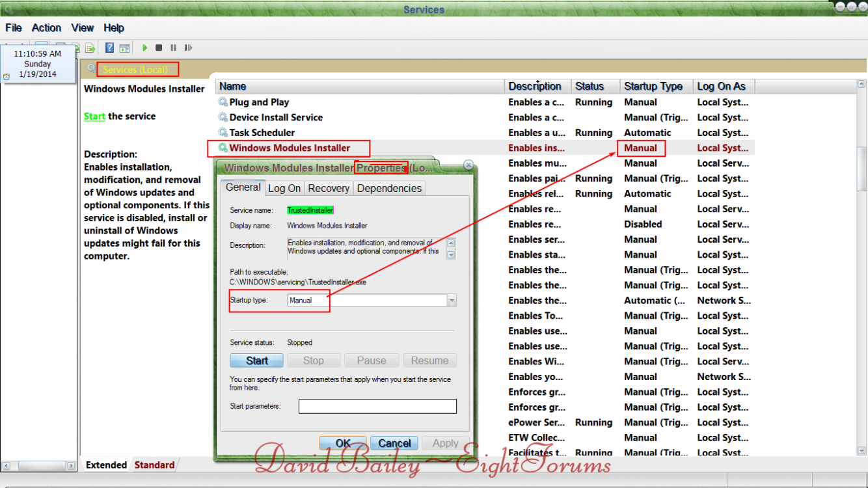The height and width of the screenshot is (488, 868).
Task: Click the Start button in Properties dialog
Action: [x=257, y=360]
